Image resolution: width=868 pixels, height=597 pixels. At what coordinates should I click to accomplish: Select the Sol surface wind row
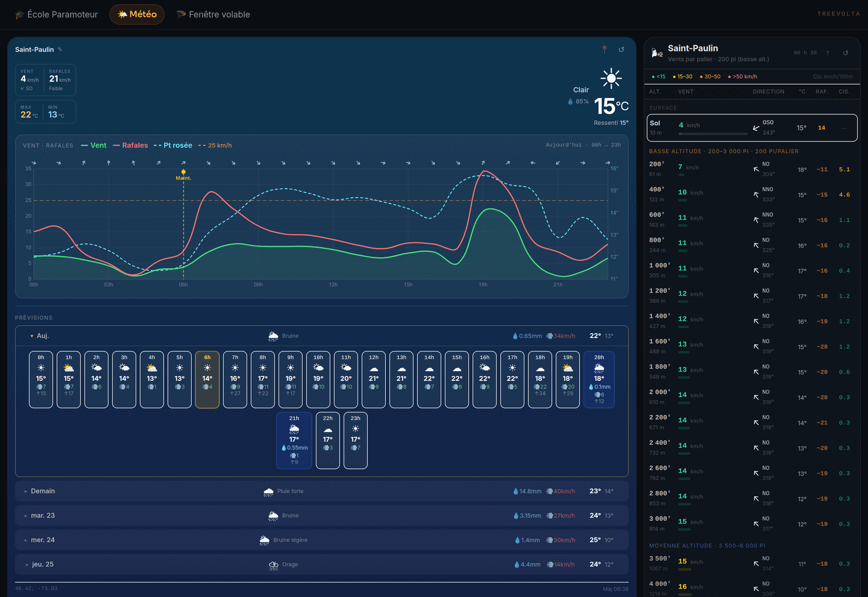pos(752,128)
